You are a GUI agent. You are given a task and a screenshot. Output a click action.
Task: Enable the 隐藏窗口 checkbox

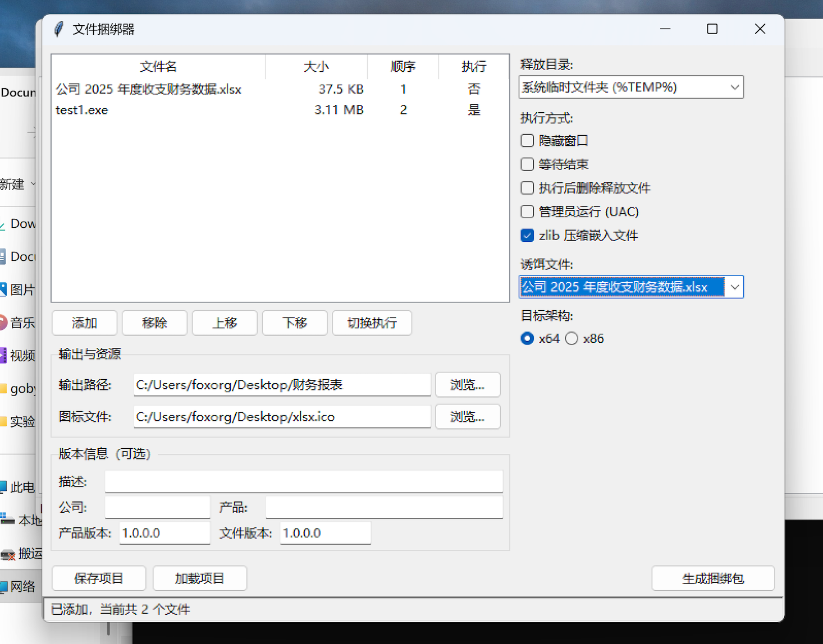point(527,141)
